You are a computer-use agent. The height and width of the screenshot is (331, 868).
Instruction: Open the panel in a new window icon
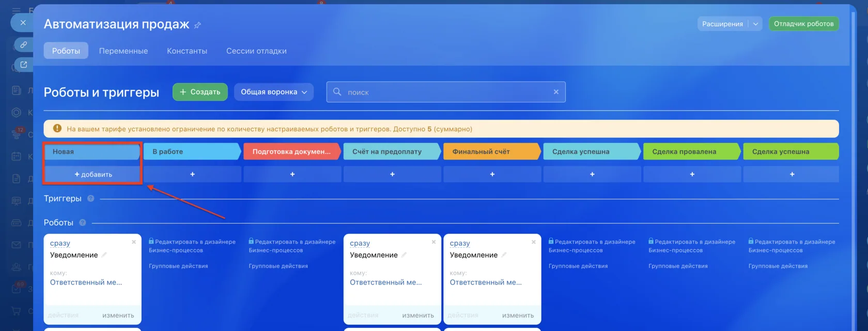[x=24, y=65]
